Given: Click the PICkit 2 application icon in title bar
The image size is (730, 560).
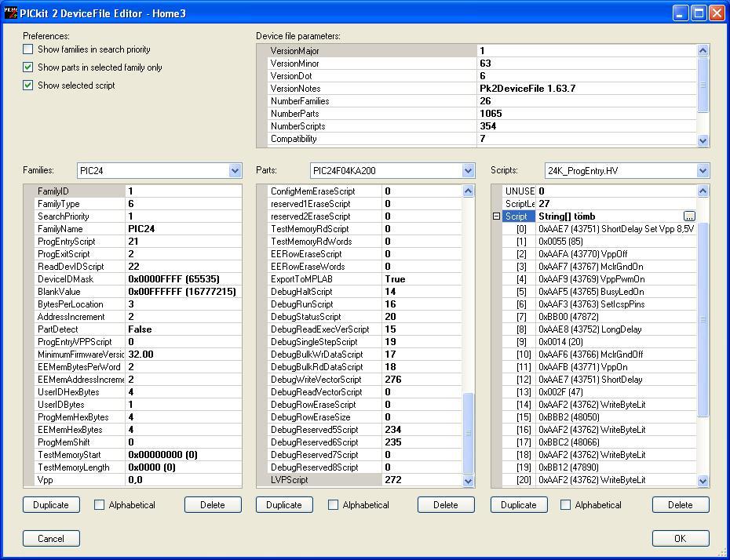Looking at the screenshot, I should coord(10,13).
